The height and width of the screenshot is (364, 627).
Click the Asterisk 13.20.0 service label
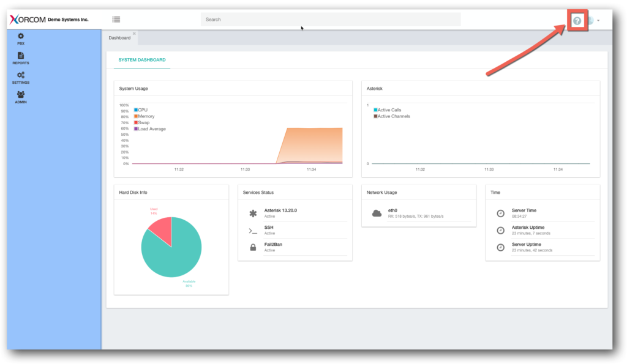pyautogui.click(x=280, y=210)
